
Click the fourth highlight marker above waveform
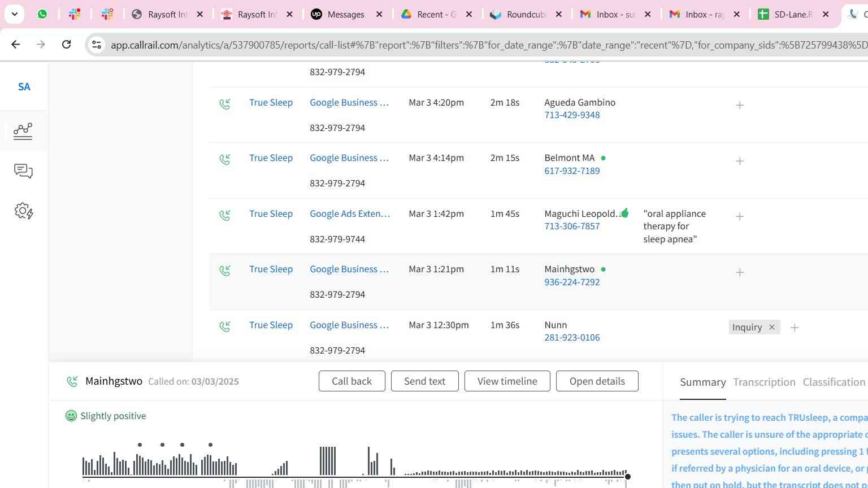(x=210, y=445)
